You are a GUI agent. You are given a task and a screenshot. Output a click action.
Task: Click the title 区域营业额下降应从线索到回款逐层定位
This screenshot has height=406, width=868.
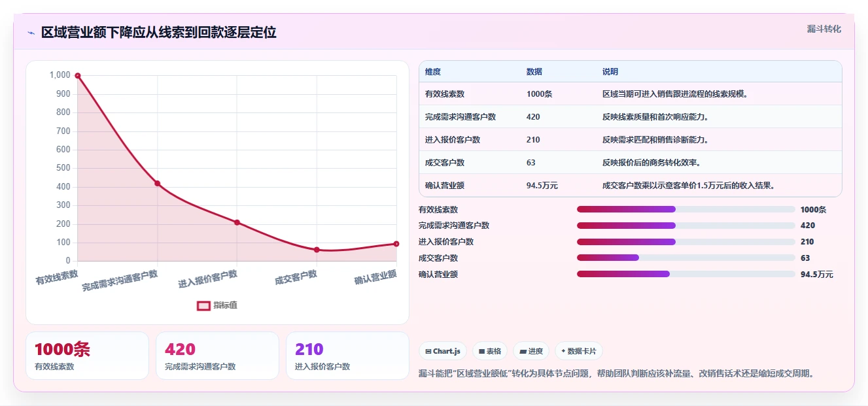159,33
